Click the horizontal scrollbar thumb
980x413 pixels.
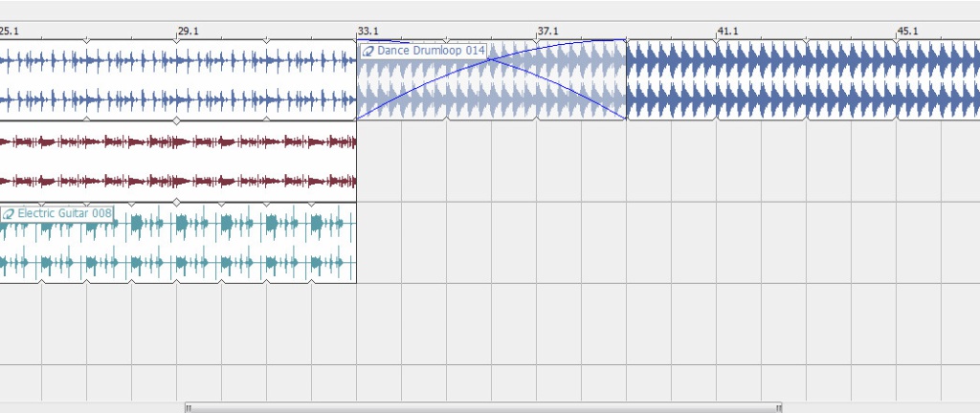pos(483,408)
